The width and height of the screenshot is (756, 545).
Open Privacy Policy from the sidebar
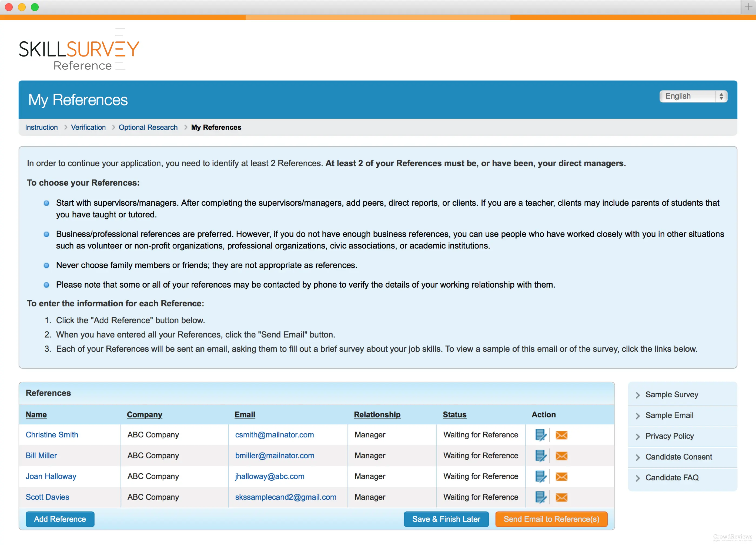pyautogui.click(x=669, y=436)
